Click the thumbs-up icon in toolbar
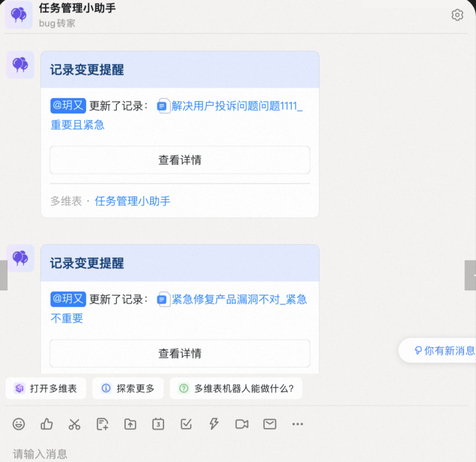Viewport: 476px width, 462px height. click(x=47, y=424)
